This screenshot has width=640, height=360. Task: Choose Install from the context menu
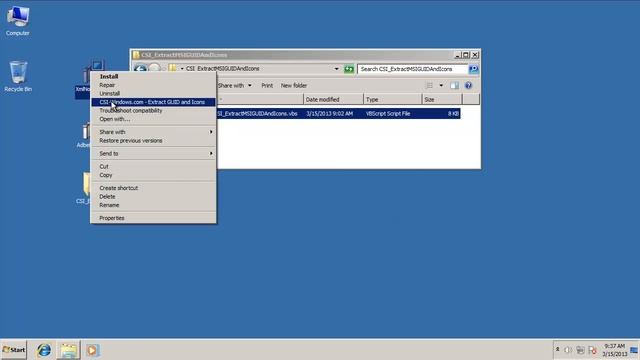[153, 76]
